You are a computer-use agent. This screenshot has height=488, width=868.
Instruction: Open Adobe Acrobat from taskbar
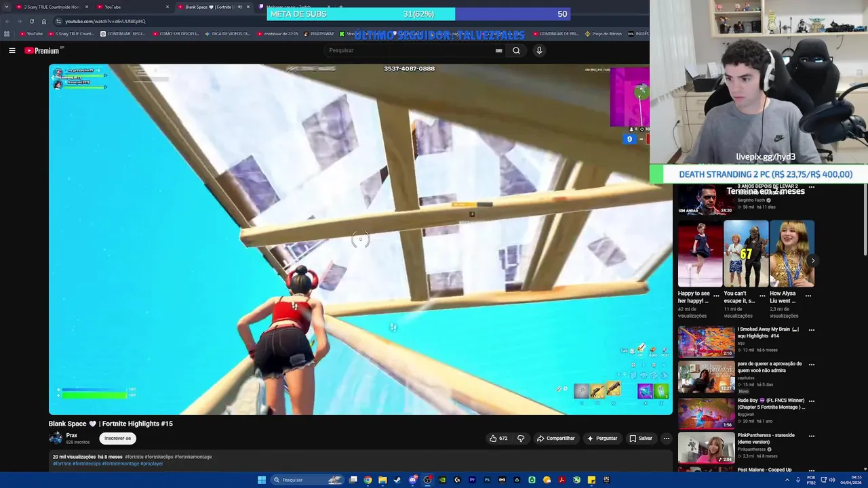click(561, 480)
